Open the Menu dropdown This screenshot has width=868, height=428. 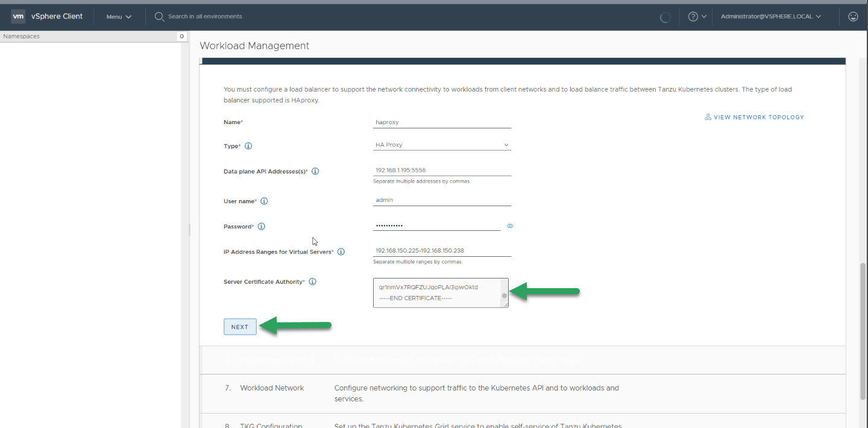[119, 17]
